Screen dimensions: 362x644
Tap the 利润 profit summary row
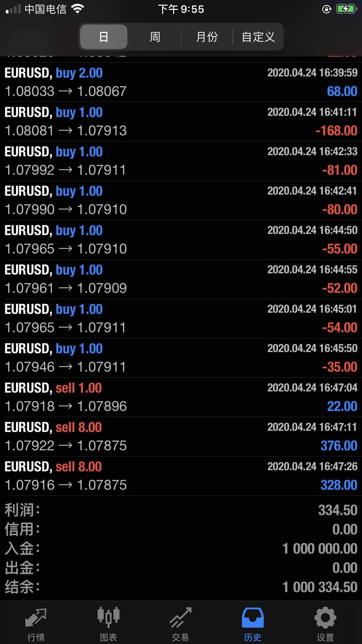[181, 510]
